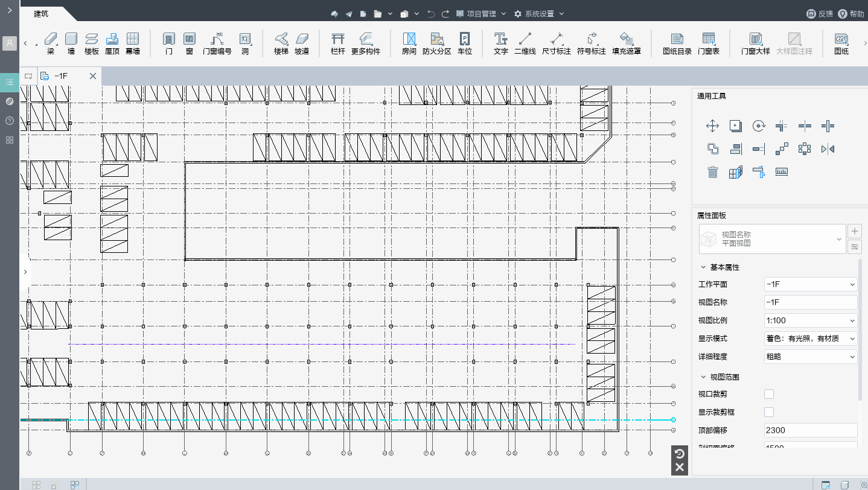Select the 墙 (wall) tool
Screen dimensions: 868x490
pos(71,44)
